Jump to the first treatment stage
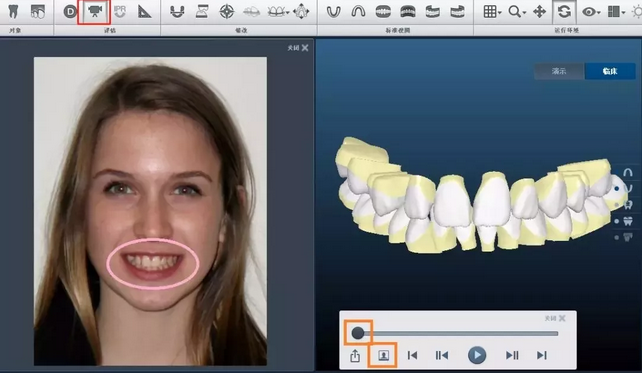The width and height of the screenshot is (643, 374). click(413, 355)
